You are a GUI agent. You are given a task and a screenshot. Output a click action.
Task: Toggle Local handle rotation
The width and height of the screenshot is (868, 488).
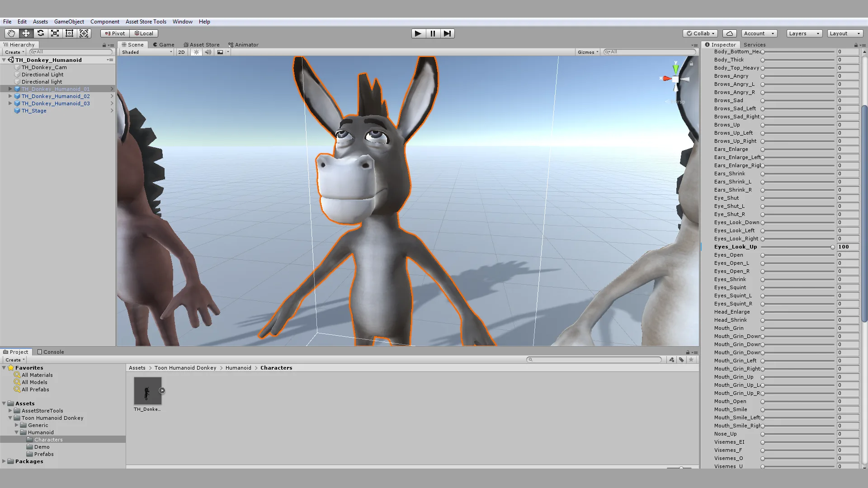point(144,33)
